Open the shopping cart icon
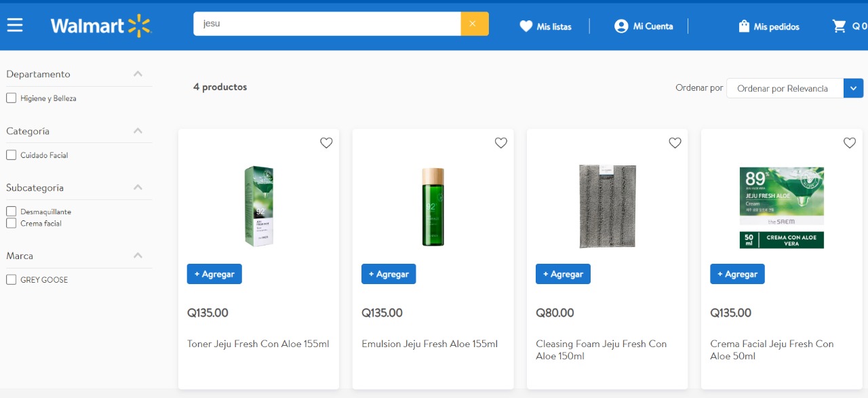 840,26
